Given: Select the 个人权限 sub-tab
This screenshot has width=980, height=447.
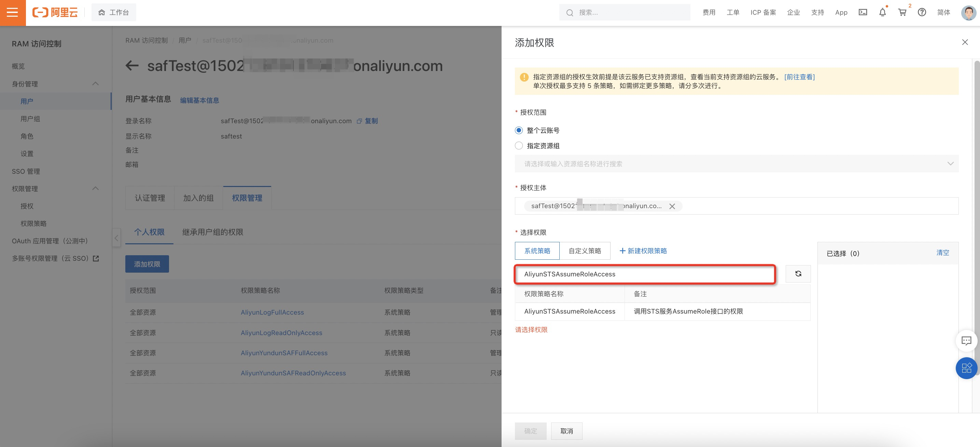Looking at the screenshot, I should [149, 232].
